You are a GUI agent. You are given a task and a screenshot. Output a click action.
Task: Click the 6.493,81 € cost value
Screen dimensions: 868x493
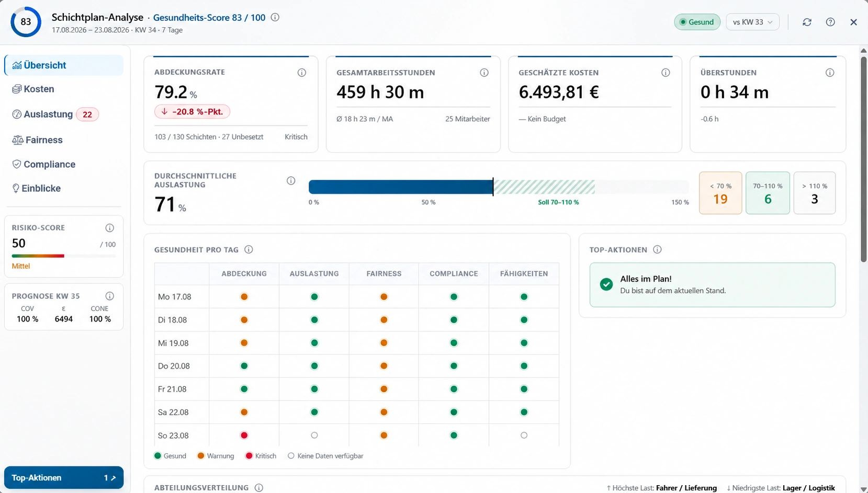pos(559,92)
